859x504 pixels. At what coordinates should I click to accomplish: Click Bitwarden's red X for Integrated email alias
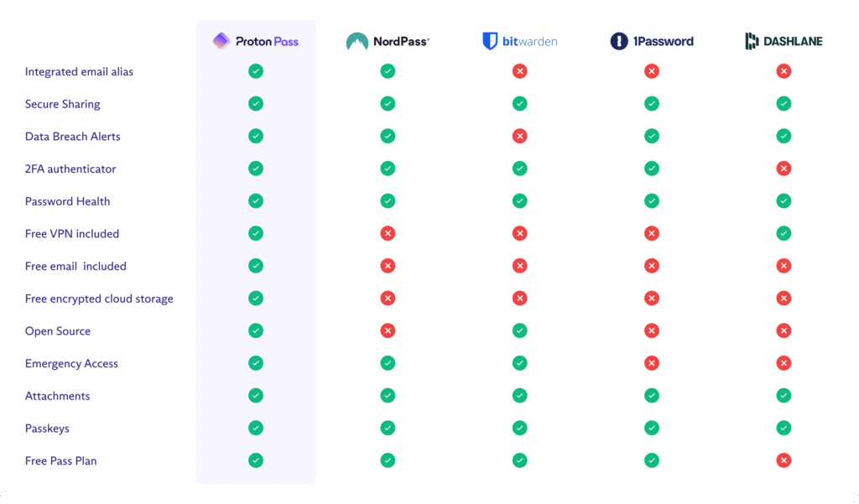point(520,71)
